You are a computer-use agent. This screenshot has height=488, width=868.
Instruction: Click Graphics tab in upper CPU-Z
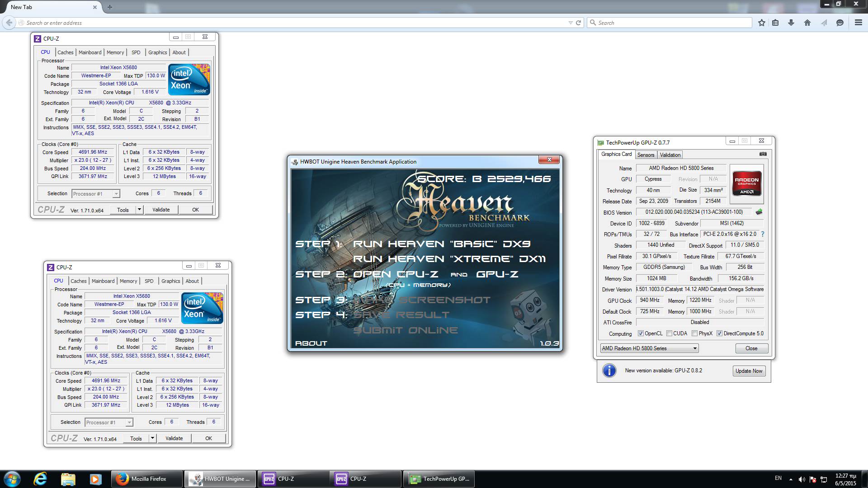pos(157,52)
